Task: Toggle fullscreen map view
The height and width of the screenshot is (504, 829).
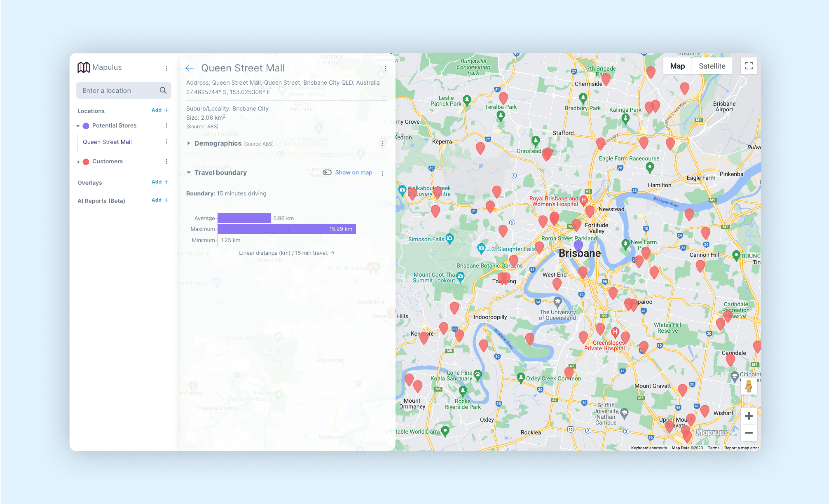Action: pos(749,66)
